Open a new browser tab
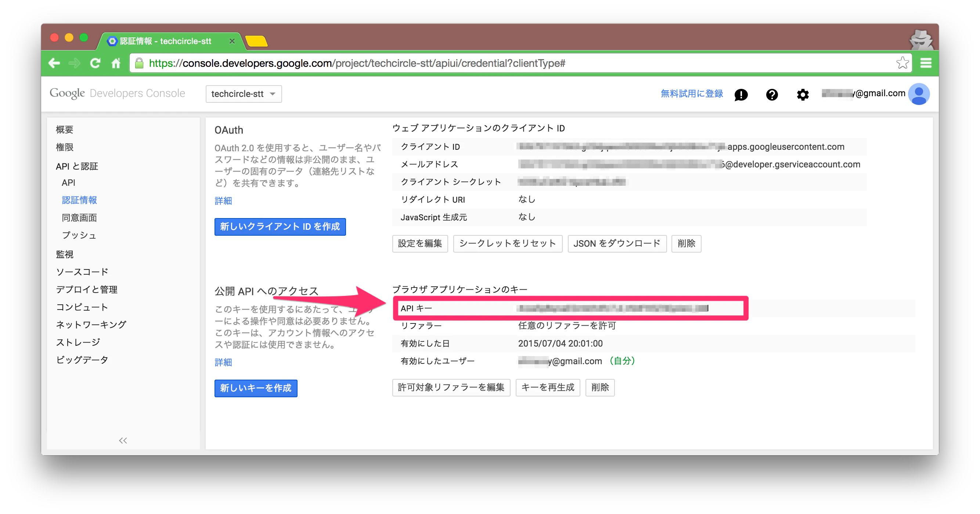Image resolution: width=980 pixels, height=514 pixels. point(256,41)
